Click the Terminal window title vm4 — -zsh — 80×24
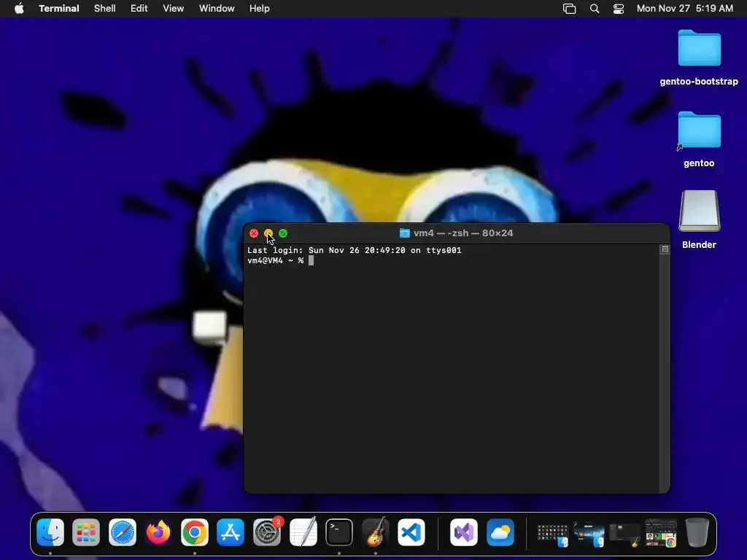Screen dimensions: 747x560 tap(463, 233)
